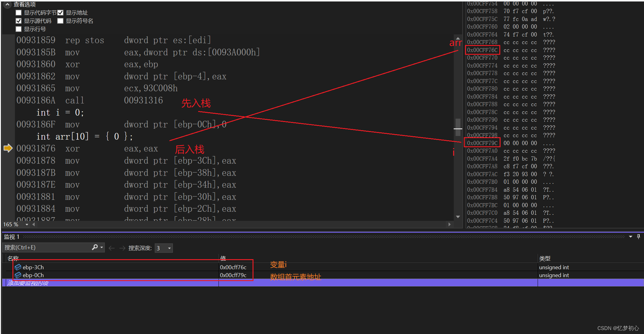Screen dimensions: 644x334
Task: Enable the 显示符号名 checkbox
Action: pyautogui.click(x=60, y=21)
